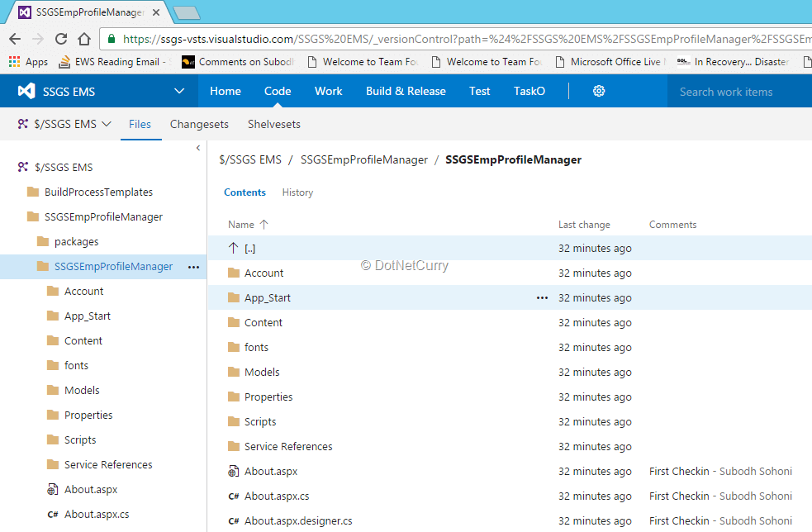
Task: Click the Comments column header
Action: [x=672, y=225]
